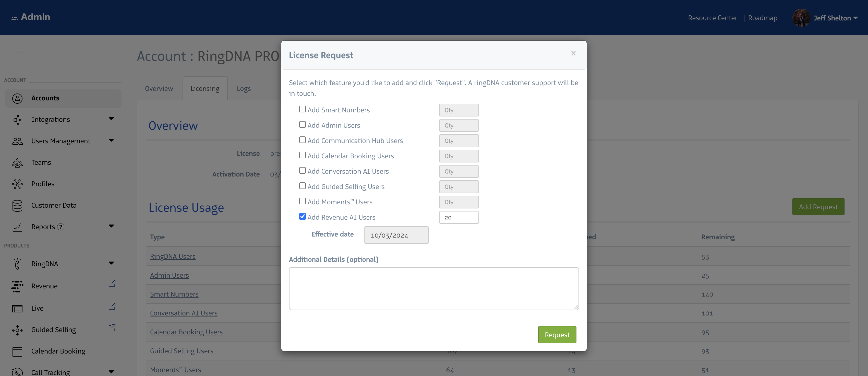This screenshot has height=376, width=868.
Task: Expand the Users Management submenu
Action: click(111, 140)
